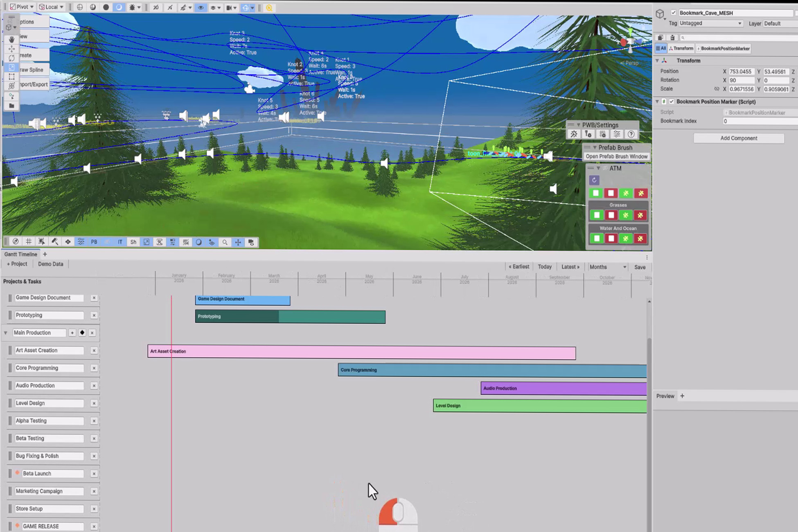Select the Rotate tool in scene toolbar
Image resolution: width=798 pixels, height=532 pixels.
coord(11,58)
